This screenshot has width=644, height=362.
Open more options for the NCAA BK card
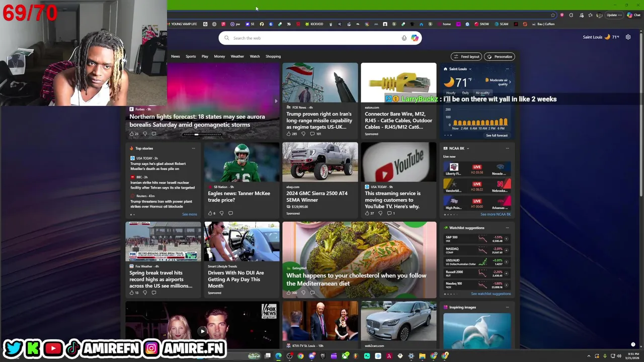507,148
